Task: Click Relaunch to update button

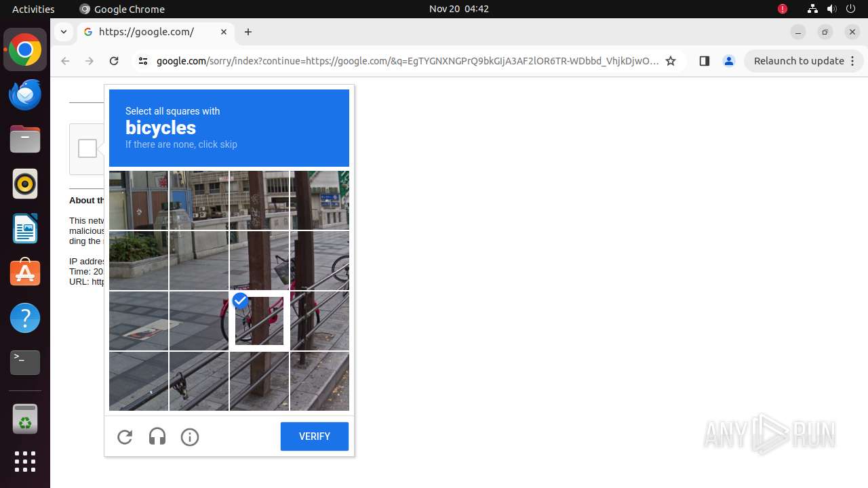Action: point(799,61)
